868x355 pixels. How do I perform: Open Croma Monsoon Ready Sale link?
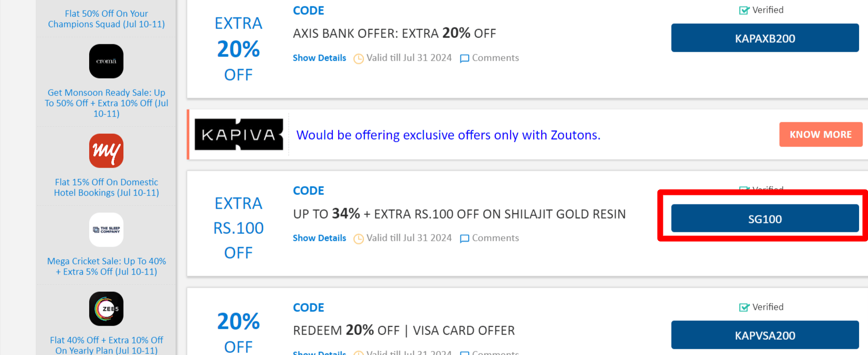tap(107, 103)
